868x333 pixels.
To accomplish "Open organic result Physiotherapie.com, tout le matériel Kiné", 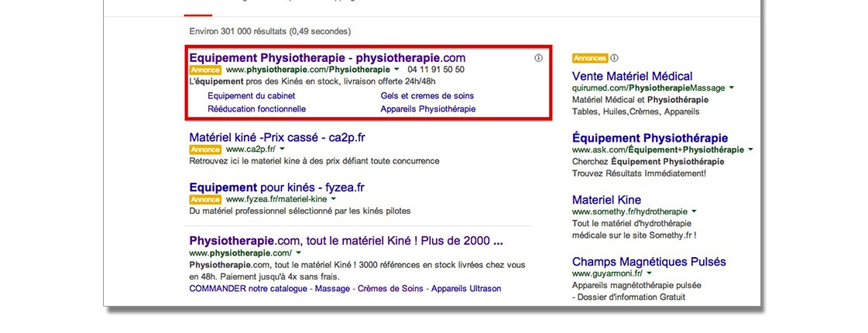I will (x=346, y=241).
